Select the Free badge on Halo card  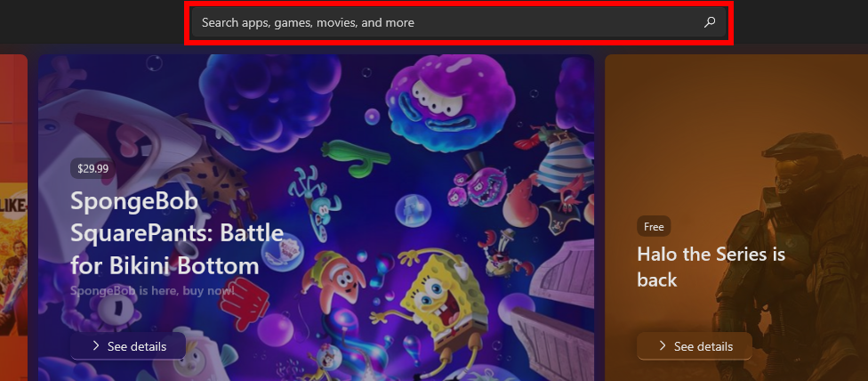click(654, 226)
